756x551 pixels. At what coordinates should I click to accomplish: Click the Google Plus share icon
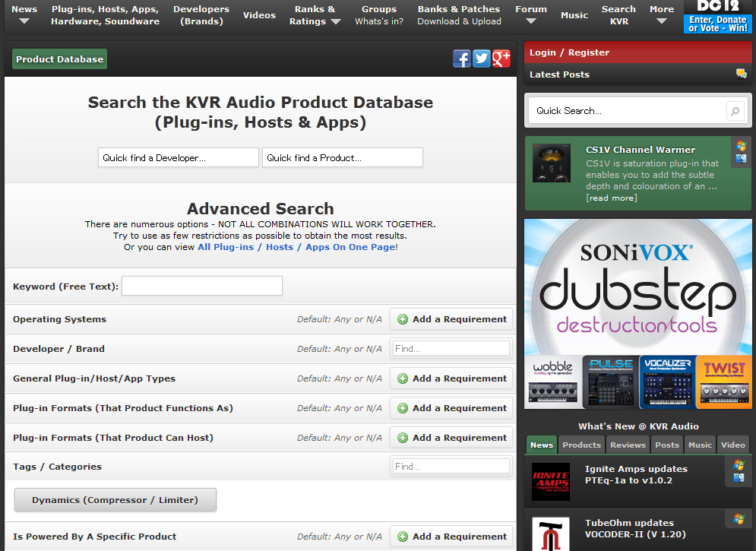pos(501,59)
